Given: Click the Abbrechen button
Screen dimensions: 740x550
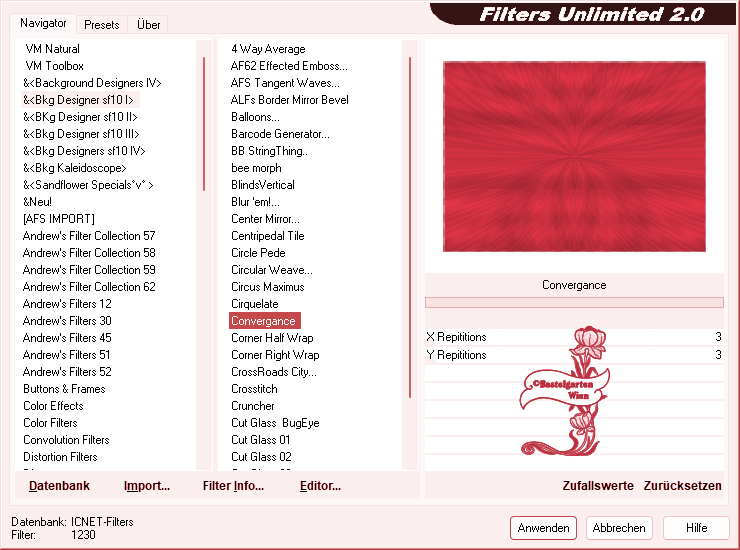Looking at the screenshot, I should click(619, 527).
